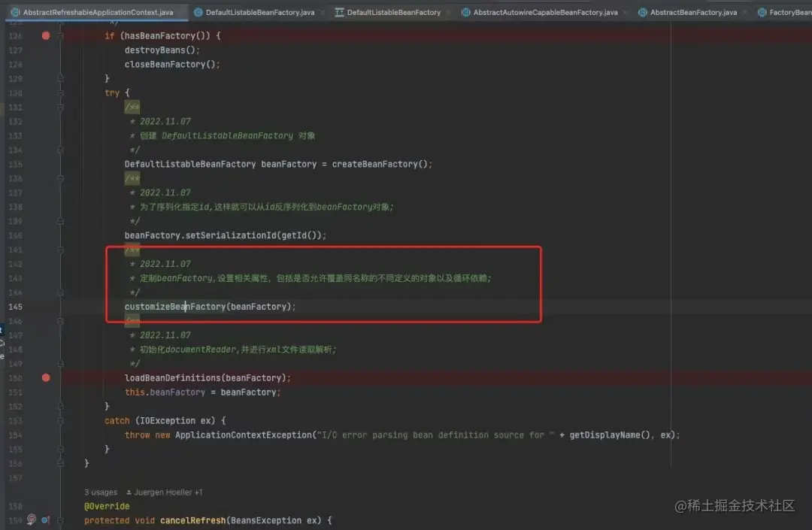Collapse the if block fold marker on line 126
The image size is (812, 530).
point(61,36)
